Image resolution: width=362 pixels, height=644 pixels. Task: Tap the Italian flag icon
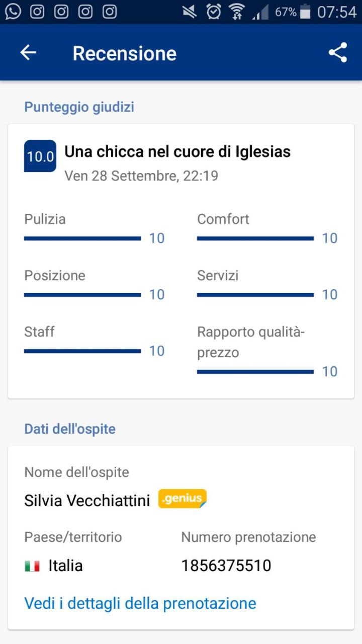pyautogui.click(x=32, y=566)
